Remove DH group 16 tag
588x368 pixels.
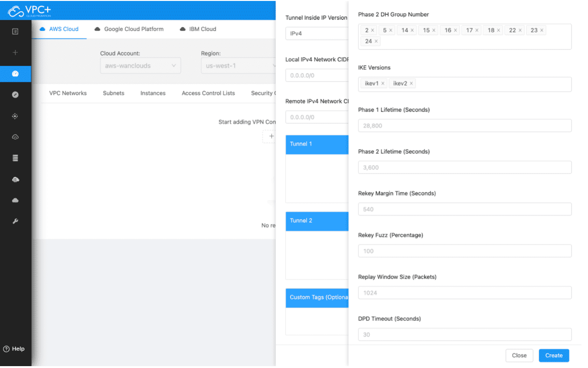455,30
